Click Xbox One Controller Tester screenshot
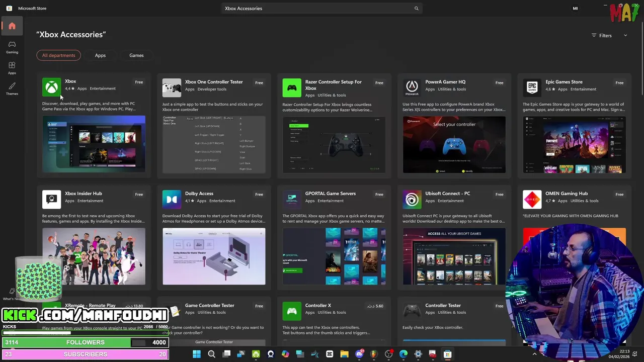644x362 pixels. coord(214,144)
